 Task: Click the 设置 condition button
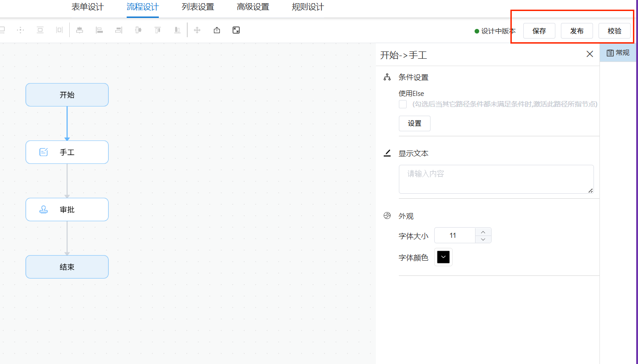pos(414,123)
